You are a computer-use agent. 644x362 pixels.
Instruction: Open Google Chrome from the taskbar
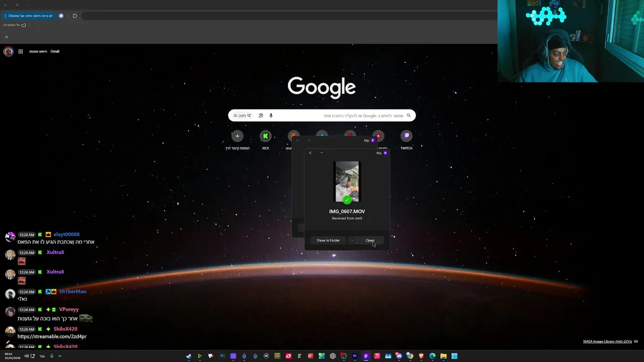(410, 356)
